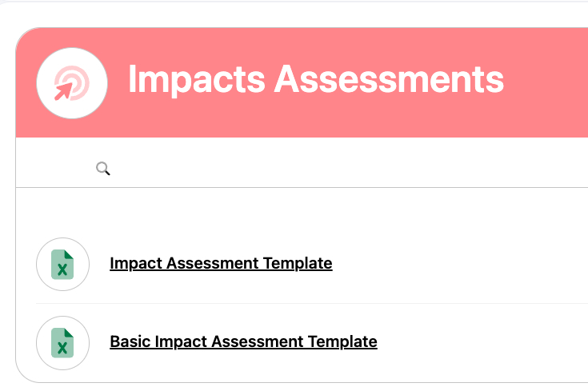The height and width of the screenshot is (391, 588).
Task: Click the empty space right of Basic Impact Assessment Template
Action: (x=488, y=341)
